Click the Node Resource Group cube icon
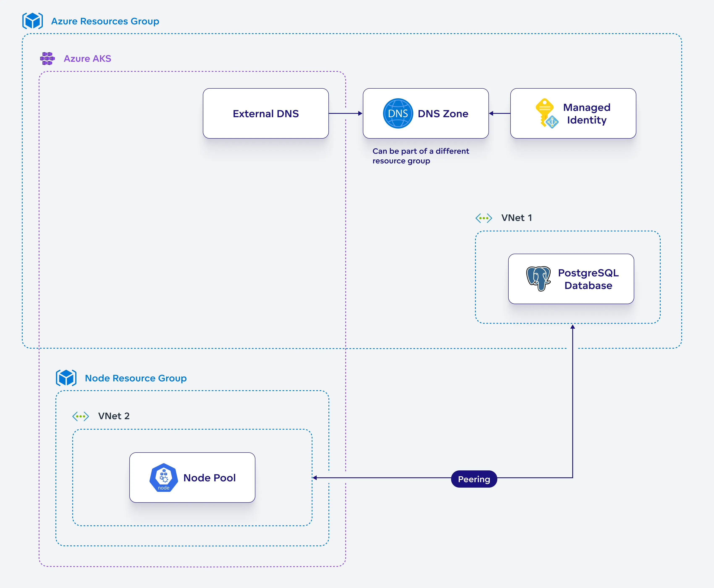The image size is (714, 588). pos(66,378)
